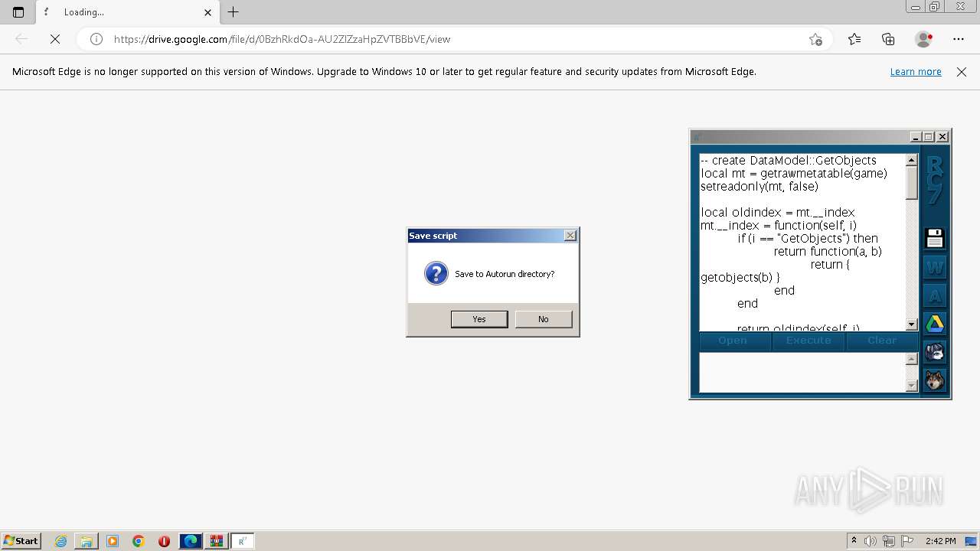
Task: Close the Loading... tab
Action: click(x=207, y=12)
